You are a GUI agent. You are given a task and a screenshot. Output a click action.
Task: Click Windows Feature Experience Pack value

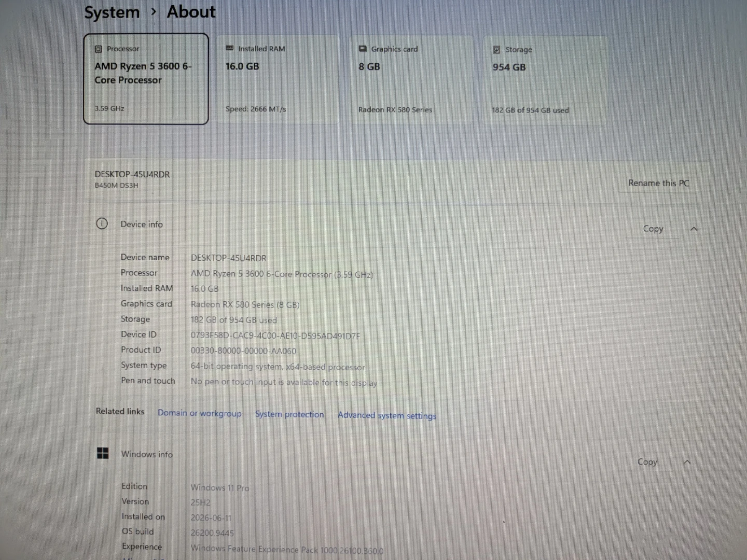click(x=287, y=550)
